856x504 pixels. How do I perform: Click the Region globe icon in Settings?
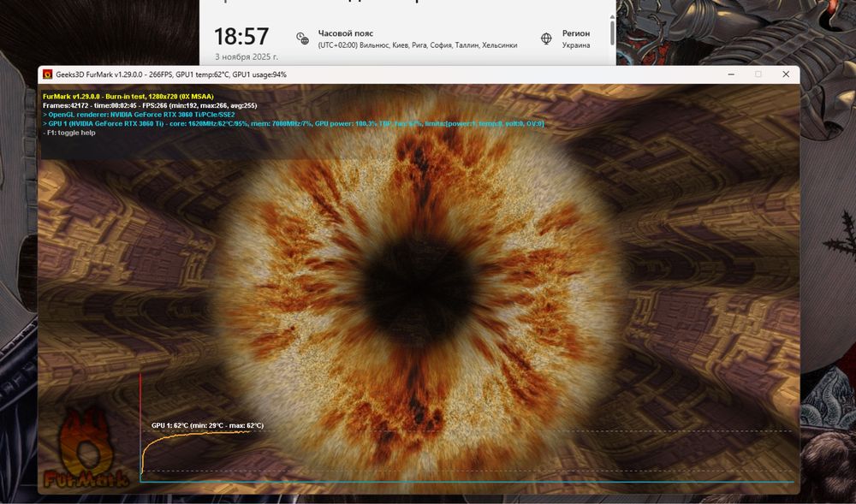point(546,39)
